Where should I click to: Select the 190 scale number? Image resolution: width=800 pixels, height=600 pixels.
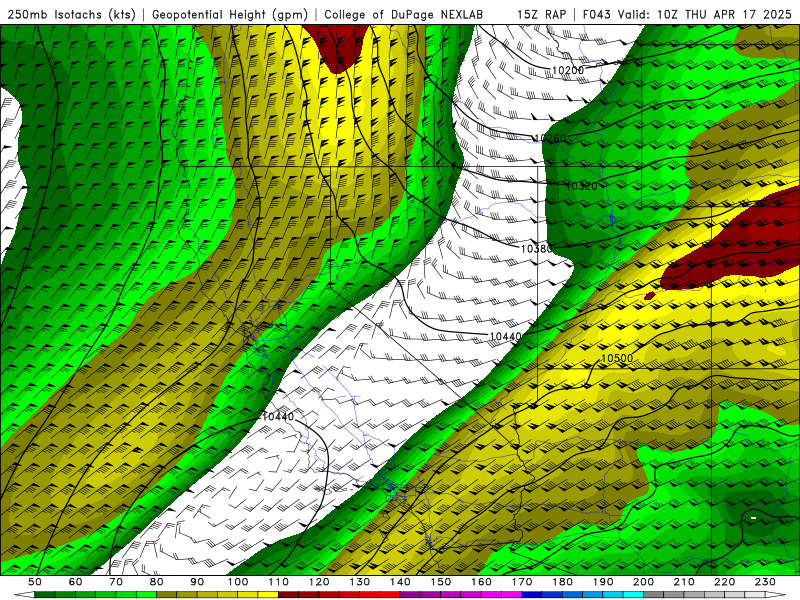(603, 582)
